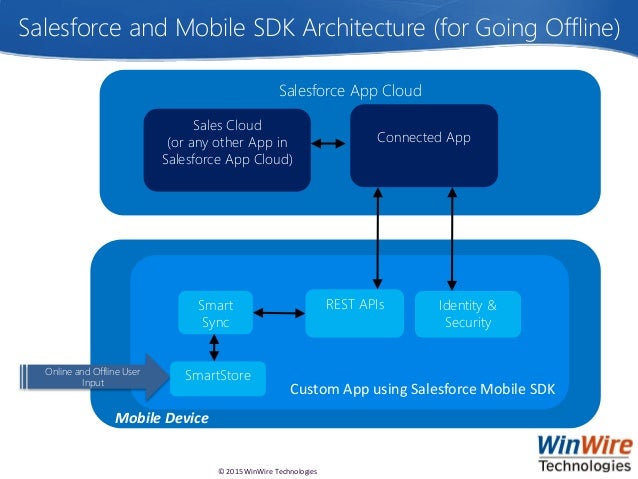Screen dimensions: 638x479
Task: Select the 'Smart Sync' box
Action: point(215,313)
